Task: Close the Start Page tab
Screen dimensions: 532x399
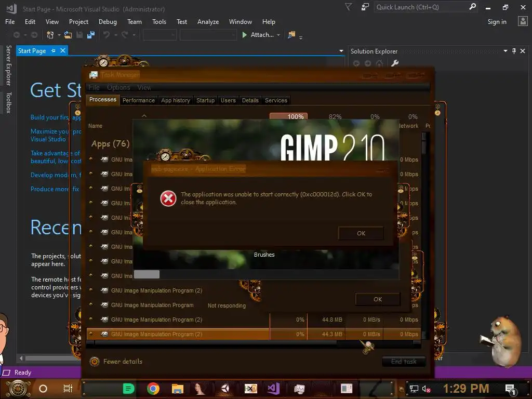Action: coord(63,50)
